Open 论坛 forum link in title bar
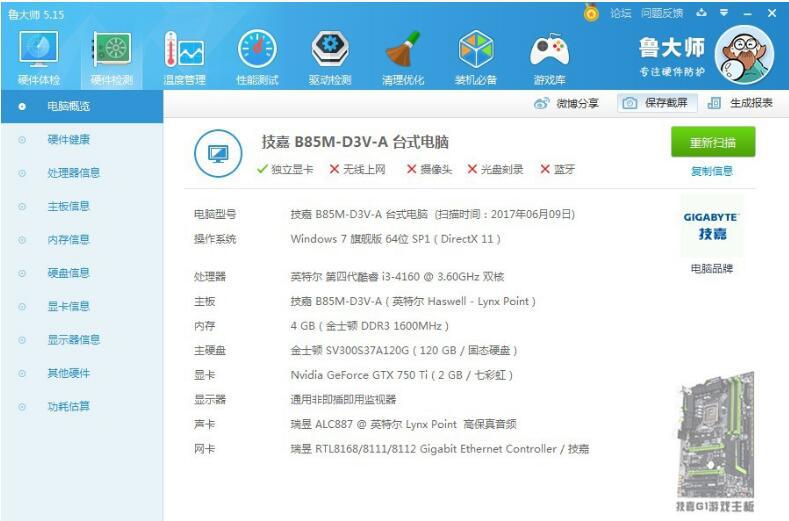The image size is (789, 521). point(620,14)
